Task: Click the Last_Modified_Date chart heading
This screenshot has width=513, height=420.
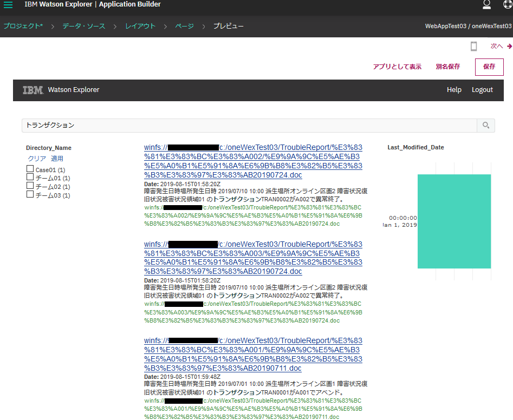Action: point(415,147)
